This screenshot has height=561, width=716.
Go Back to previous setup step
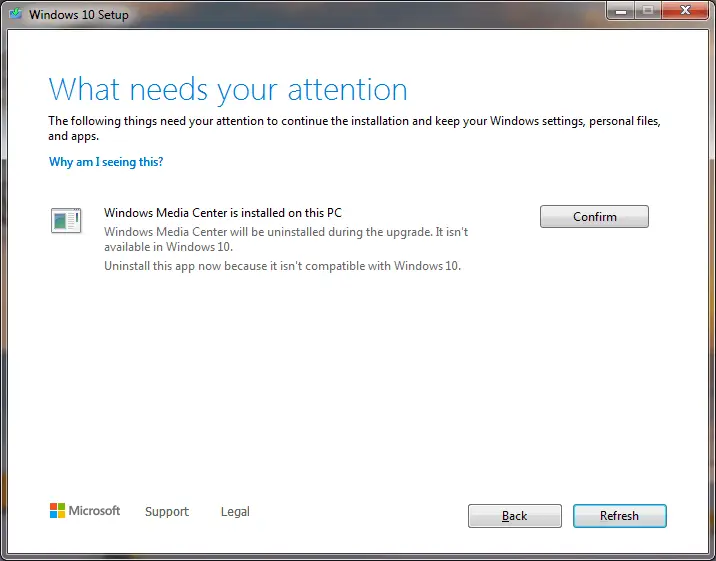(x=515, y=516)
